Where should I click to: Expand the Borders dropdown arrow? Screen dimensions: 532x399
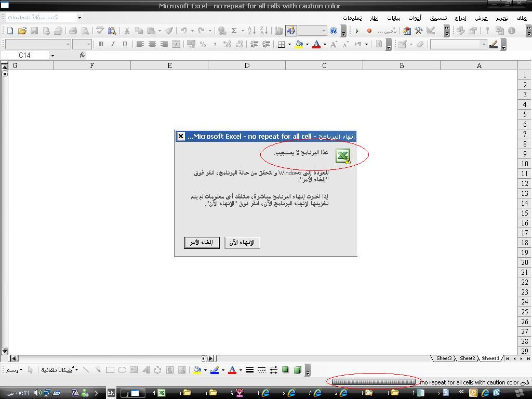point(289,44)
